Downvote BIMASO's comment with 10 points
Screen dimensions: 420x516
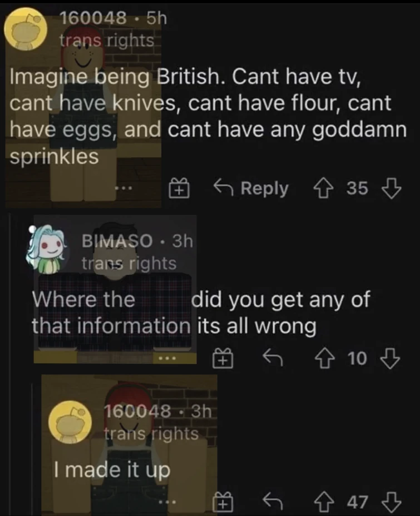click(390, 359)
